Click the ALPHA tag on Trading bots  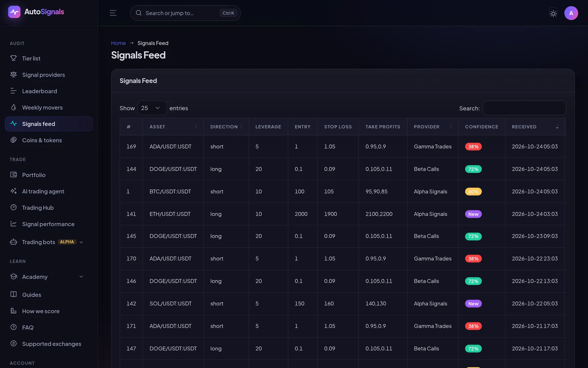67,242
